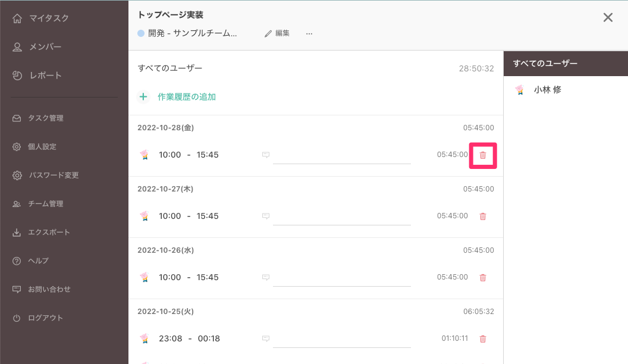Click the plus icon to add work history
Image resolution: width=628 pixels, height=364 pixels.
[x=143, y=96]
